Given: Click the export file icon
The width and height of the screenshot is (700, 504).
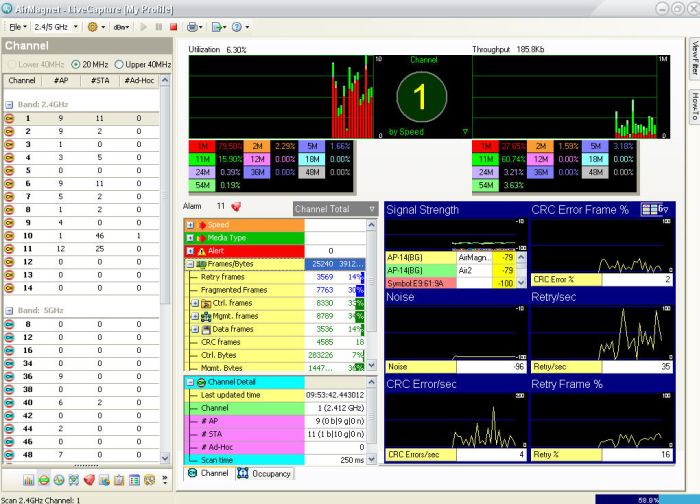Looking at the screenshot, I should tap(217, 27).
